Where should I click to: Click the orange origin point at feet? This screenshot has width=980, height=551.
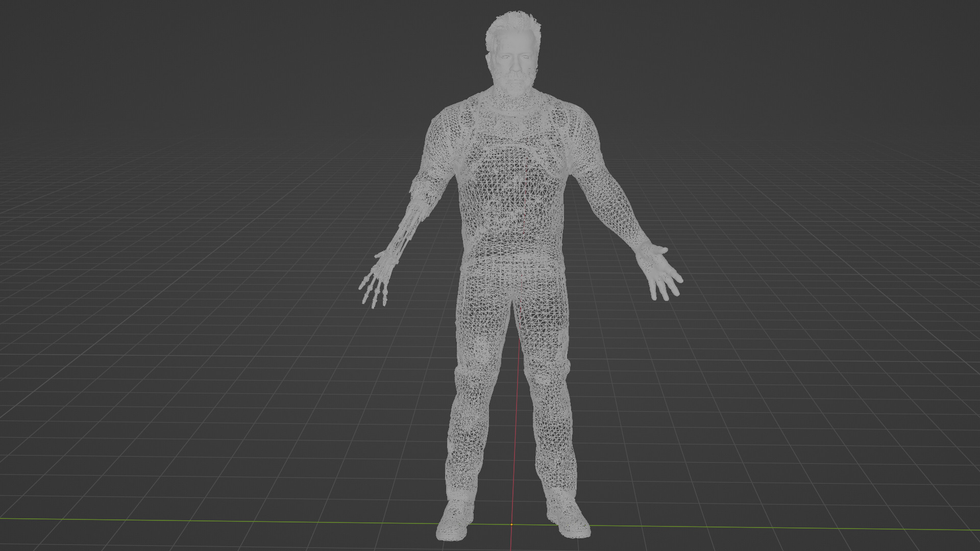[511, 524]
